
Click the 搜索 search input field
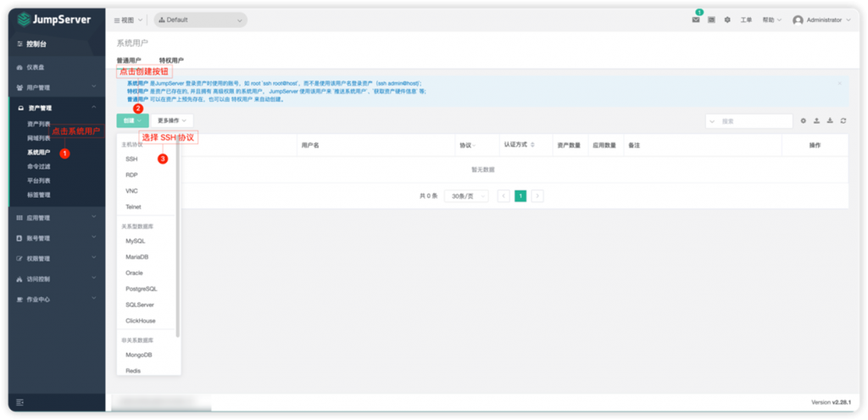coord(755,120)
